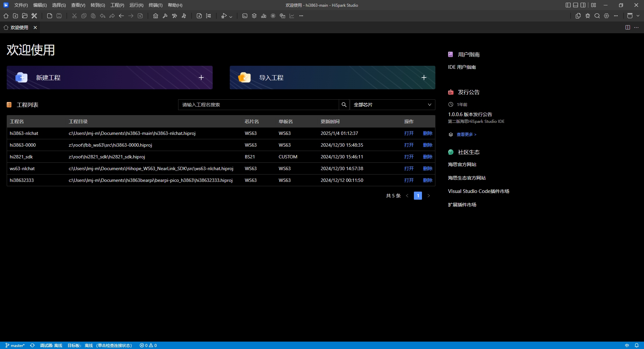Start debug run from toolbar

tap(224, 16)
